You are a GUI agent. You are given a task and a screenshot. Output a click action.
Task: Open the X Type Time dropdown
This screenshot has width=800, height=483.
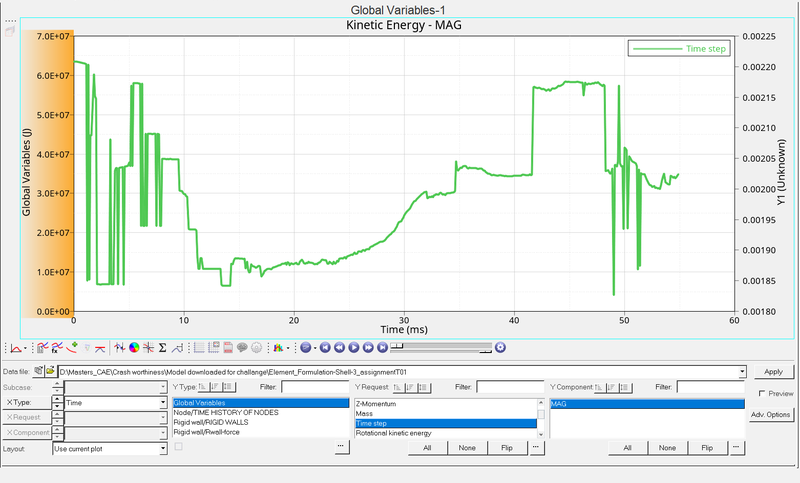(163, 403)
